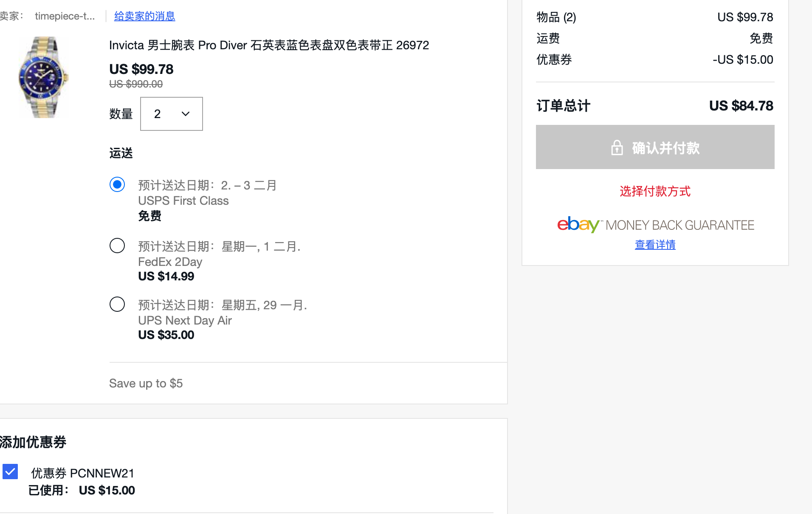Viewport: 812px width, 514px height.
Task: Click the red 选择付款方式 prompt
Action: point(655,191)
